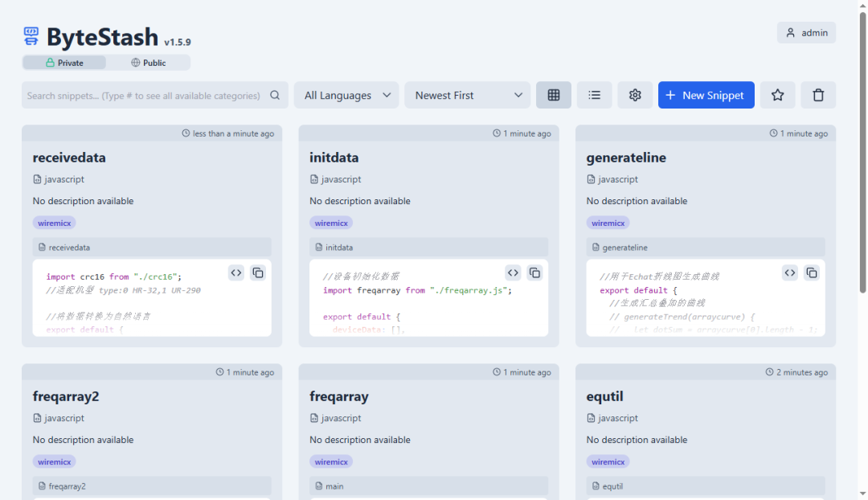Image resolution: width=868 pixels, height=500 pixels.
Task: Switch to list view layout
Action: [x=595, y=95]
